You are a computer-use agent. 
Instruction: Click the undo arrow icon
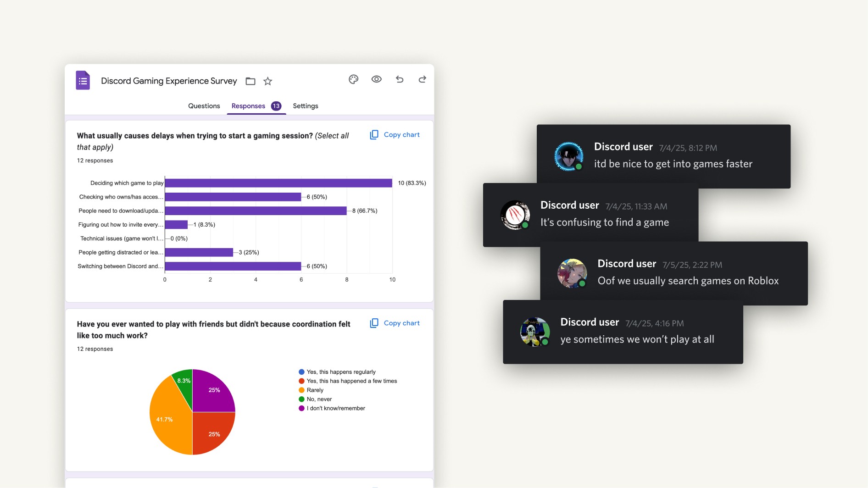click(400, 79)
